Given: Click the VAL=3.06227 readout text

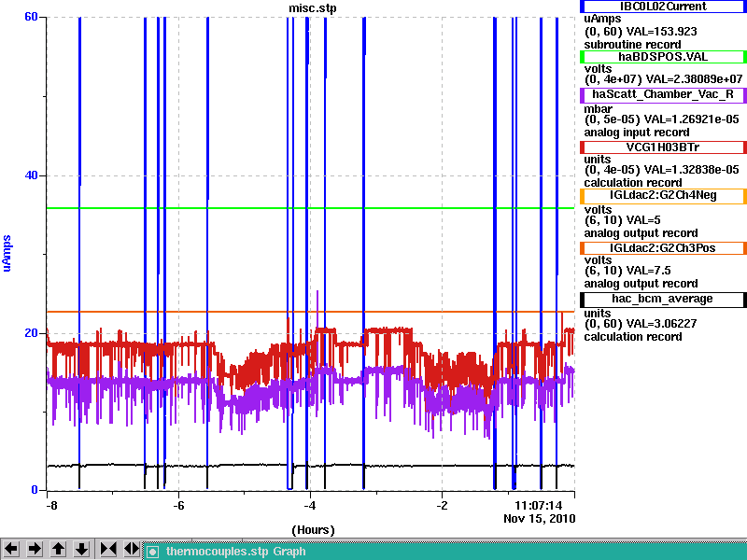Looking at the screenshot, I should pyautogui.click(x=661, y=324).
